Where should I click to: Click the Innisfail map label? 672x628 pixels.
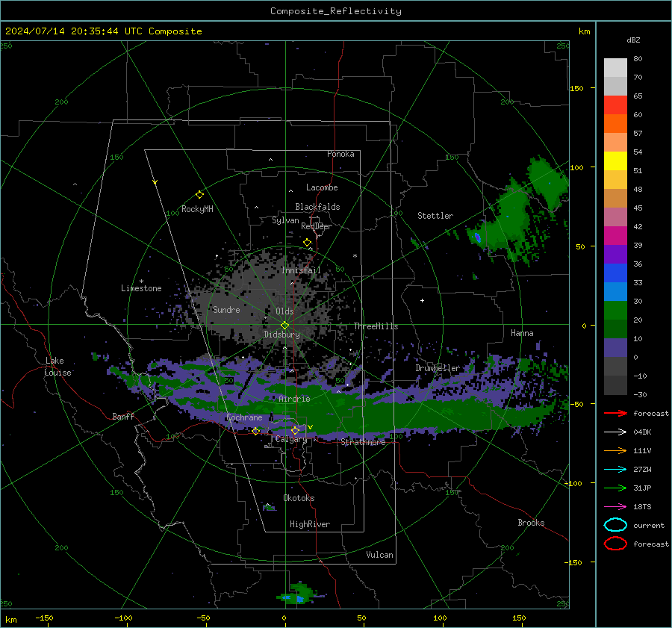tap(302, 270)
